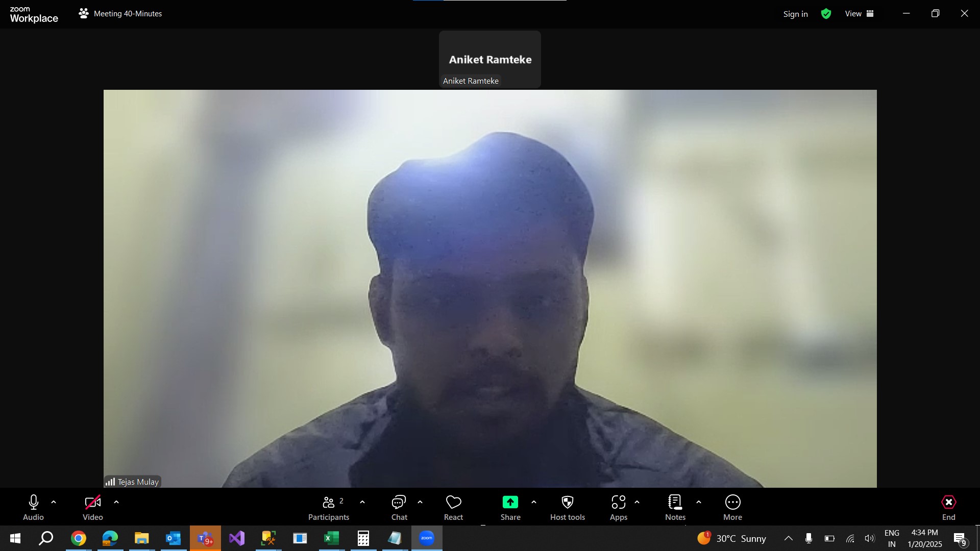Click the Sign in link

tap(795, 14)
